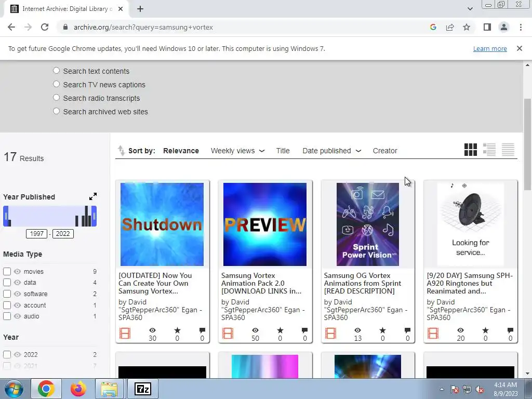The height and width of the screenshot is (399, 532).
Task: Edit the 1997 start year field
Action: [x=37, y=233]
